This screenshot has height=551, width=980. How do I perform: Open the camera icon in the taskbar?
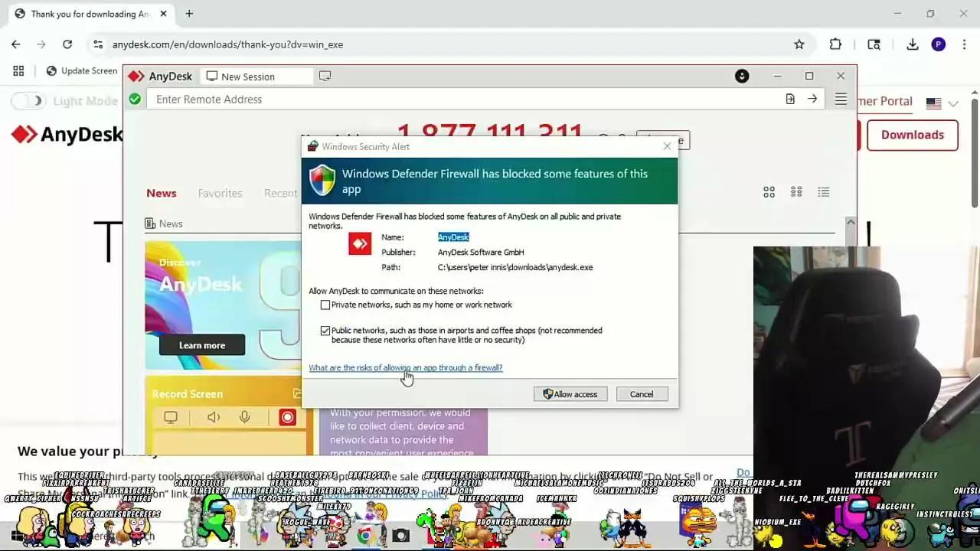(400, 536)
